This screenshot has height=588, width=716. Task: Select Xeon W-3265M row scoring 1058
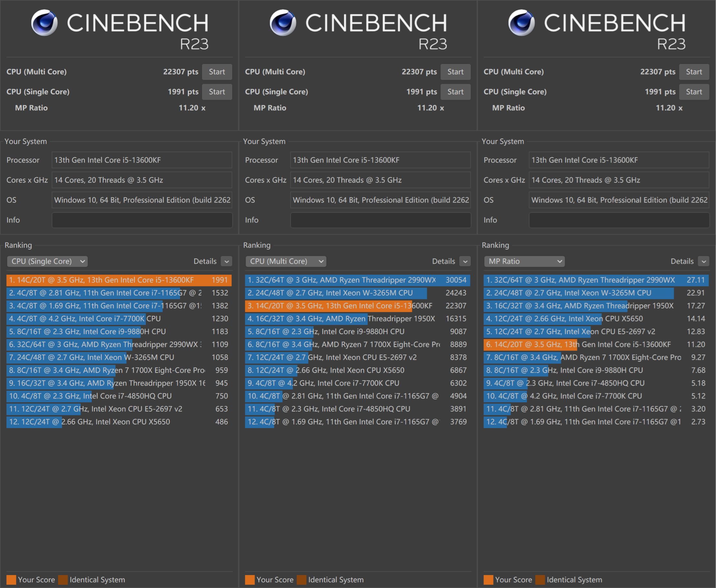point(119,357)
